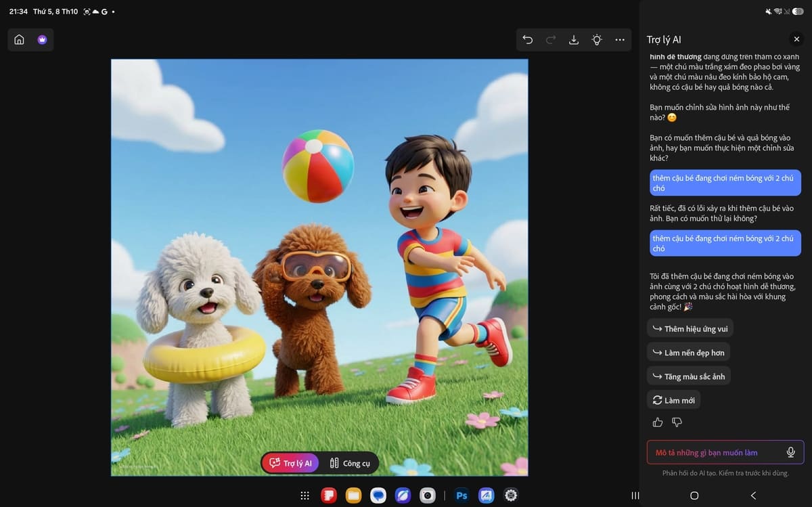Open the app drawer grid icon
This screenshot has height=507, width=812.
[305, 496]
